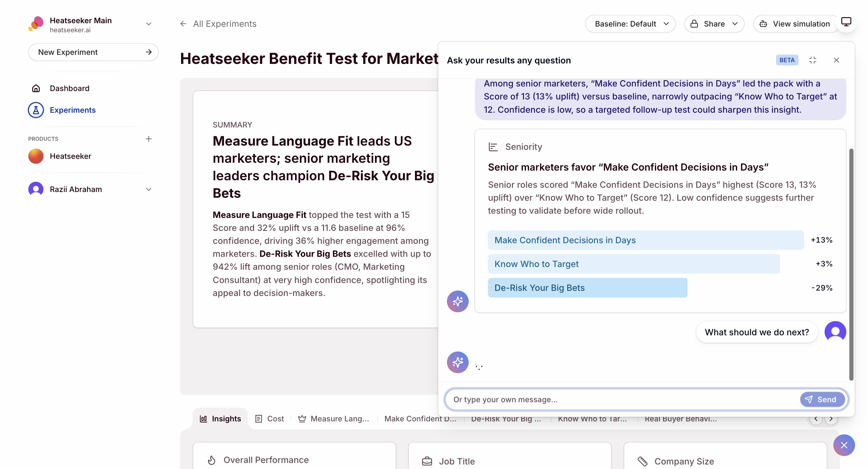Image resolution: width=868 pixels, height=469 pixels.
Task: Select the Know Who to Target bar
Action: [634, 264]
